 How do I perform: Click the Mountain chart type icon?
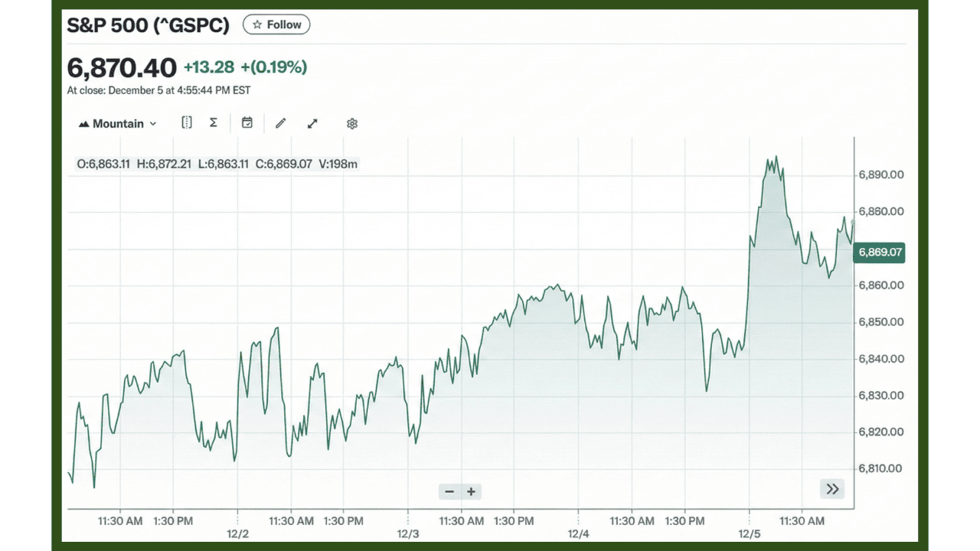point(84,123)
